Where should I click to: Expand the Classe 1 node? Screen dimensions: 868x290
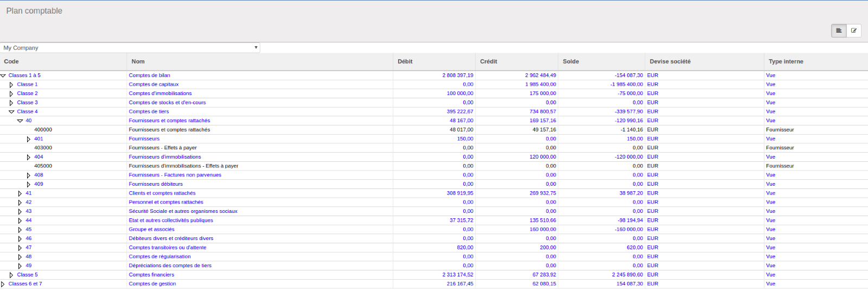[x=11, y=85]
